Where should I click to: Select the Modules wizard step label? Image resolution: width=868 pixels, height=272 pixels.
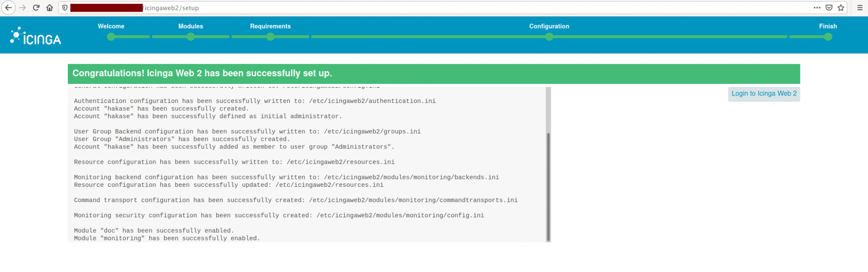[191, 26]
